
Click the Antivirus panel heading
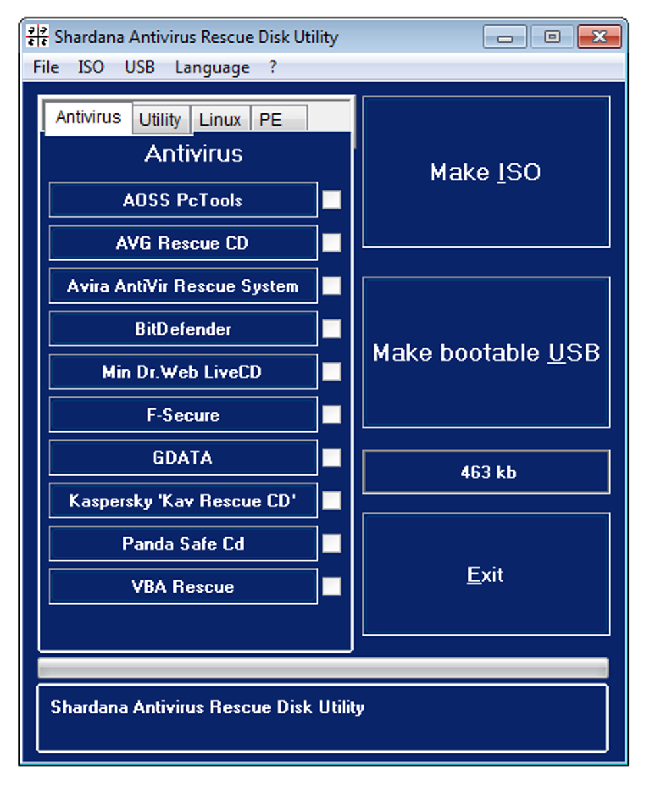pos(194,153)
